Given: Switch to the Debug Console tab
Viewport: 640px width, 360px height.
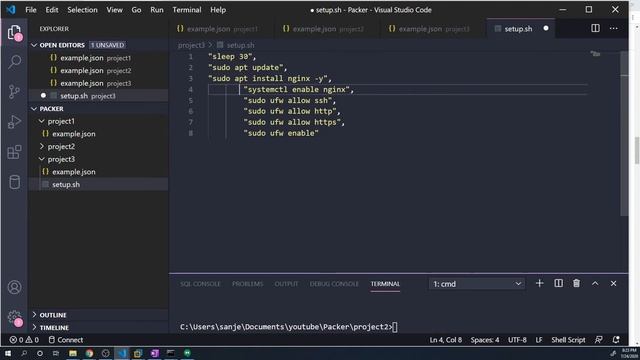Looking at the screenshot, I should [334, 284].
